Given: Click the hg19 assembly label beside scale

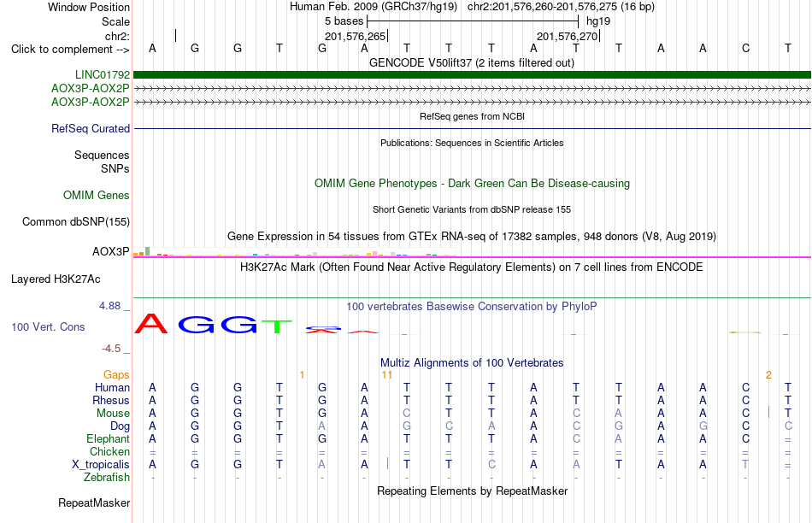Looking at the screenshot, I should pyautogui.click(x=598, y=21).
